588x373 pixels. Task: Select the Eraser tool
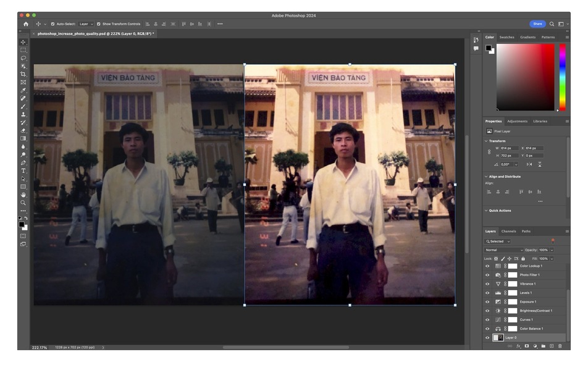[23, 130]
